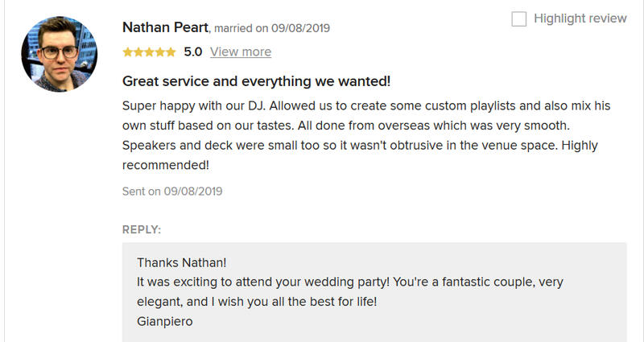This screenshot has width=644, height=342.
Task: Click the 'Gianpiero' signature in reply
Action: [165, 321]
